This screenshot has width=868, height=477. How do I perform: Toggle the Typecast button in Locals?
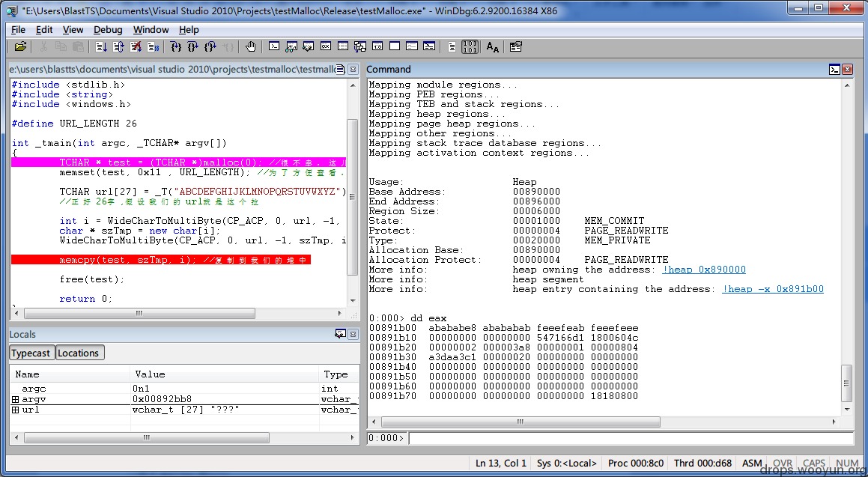click(32, 353)
